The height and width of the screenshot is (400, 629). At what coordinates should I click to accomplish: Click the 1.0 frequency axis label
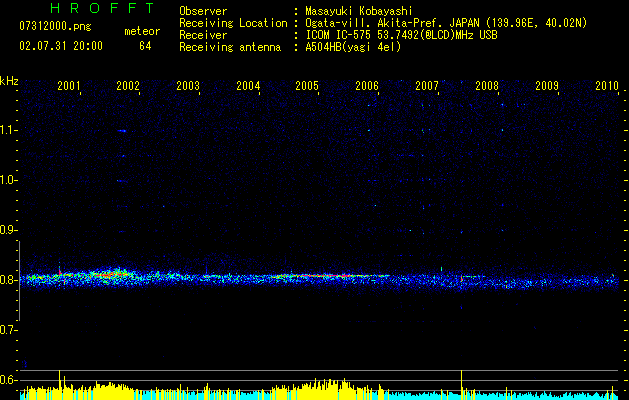click(x=8, y=180)
